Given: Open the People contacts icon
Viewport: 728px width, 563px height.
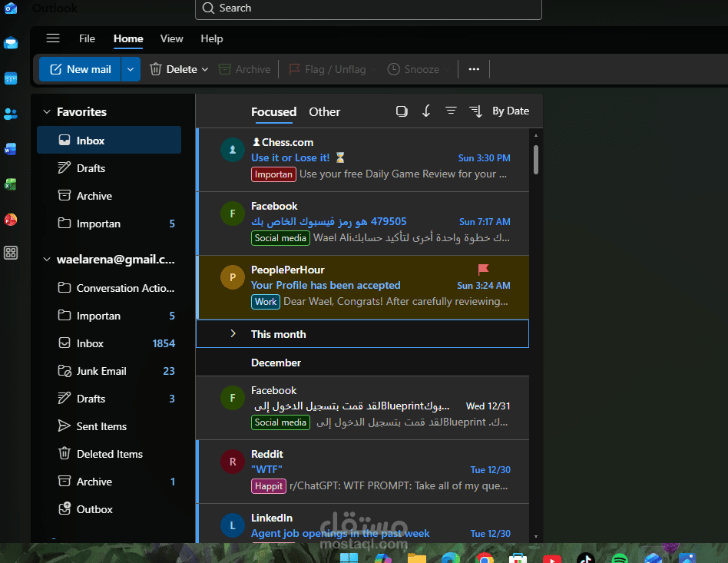Looking at the screenshot, I should (x=11, y=114).
